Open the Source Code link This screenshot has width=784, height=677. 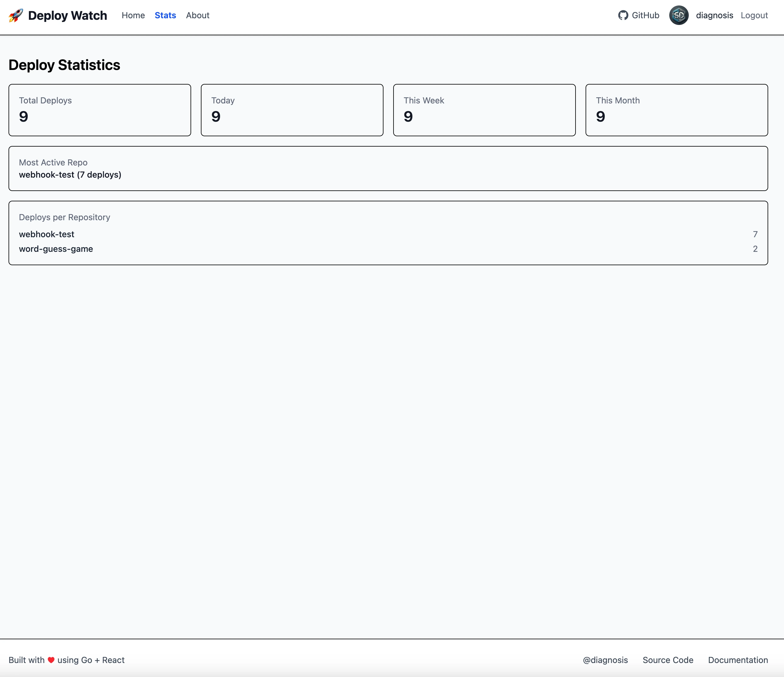668,660
